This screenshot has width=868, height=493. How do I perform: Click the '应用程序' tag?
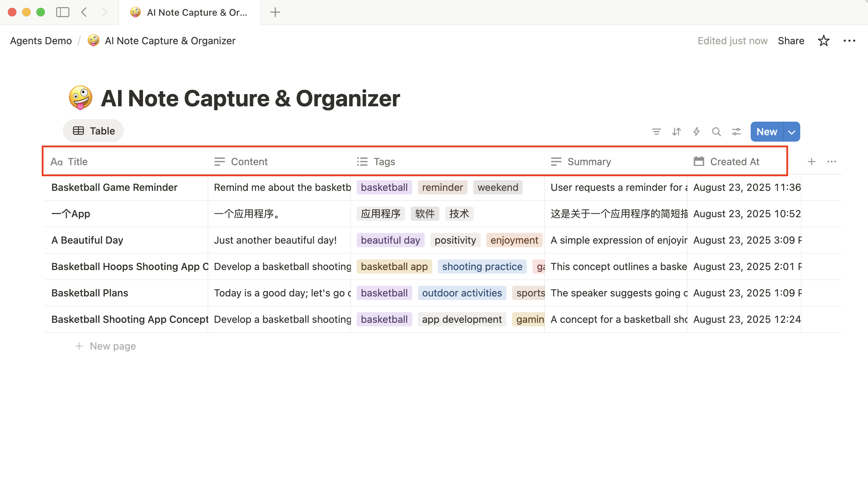click(381, 214)
